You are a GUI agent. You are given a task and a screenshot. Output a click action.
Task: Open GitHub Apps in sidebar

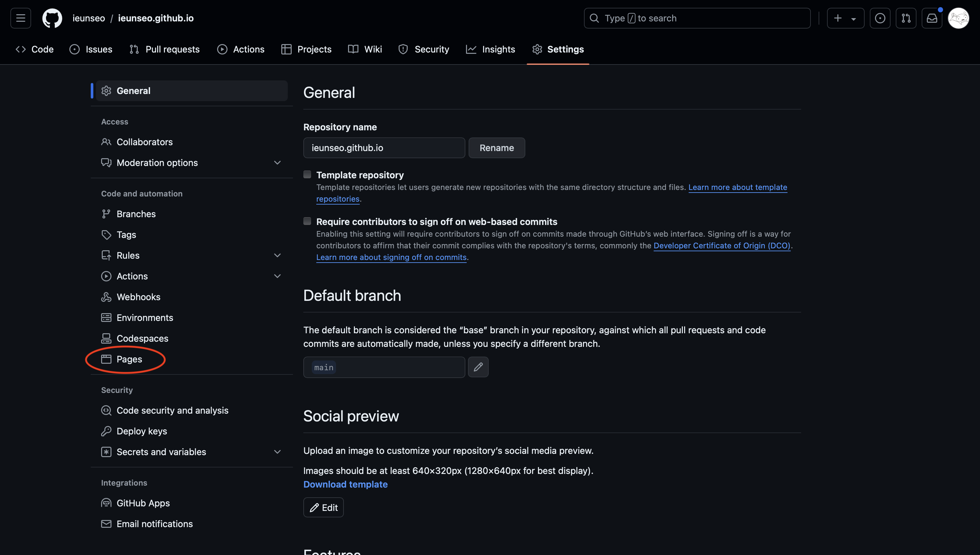pos(192,503)
